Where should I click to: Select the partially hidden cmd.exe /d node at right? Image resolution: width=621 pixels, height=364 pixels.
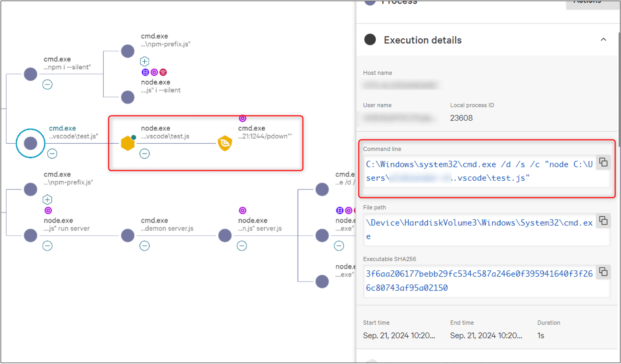pyautogui.click(x=322, y=189)
